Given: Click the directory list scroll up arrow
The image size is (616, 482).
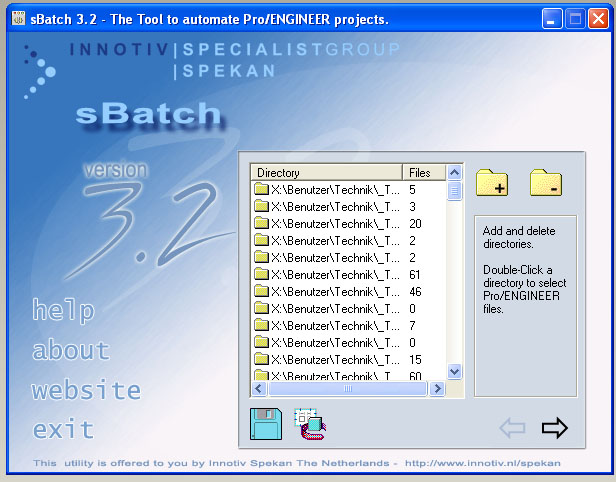Looking at the screenshot, I should (455, 172).
